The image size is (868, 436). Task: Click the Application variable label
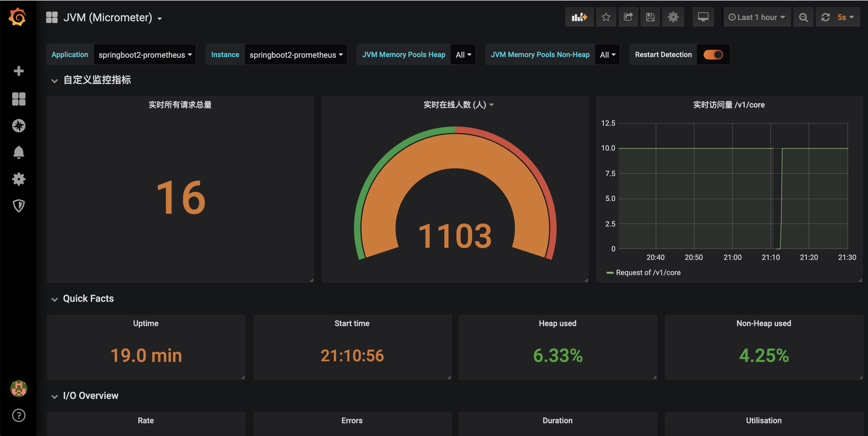pyautogui.click(x=70, y=55)
